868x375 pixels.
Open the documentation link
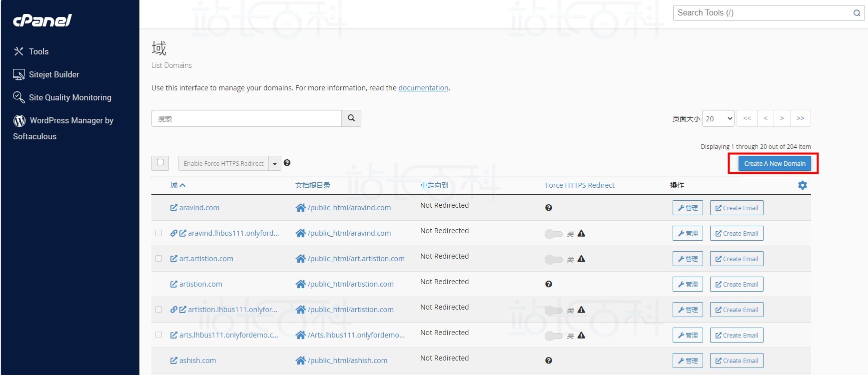[423, 88]
